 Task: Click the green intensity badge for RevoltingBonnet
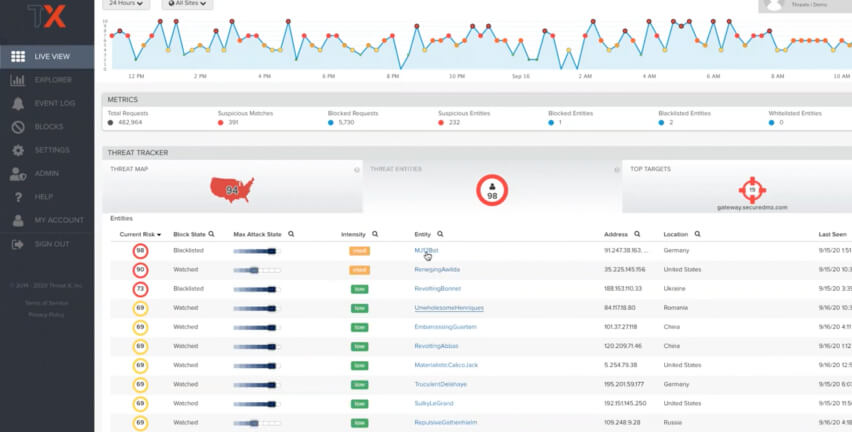coord(359,289)
